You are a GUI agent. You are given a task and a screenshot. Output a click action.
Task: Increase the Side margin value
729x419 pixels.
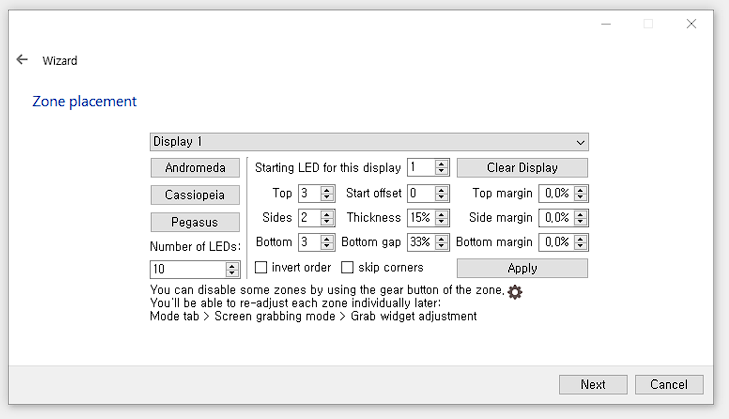pos(580,213)
